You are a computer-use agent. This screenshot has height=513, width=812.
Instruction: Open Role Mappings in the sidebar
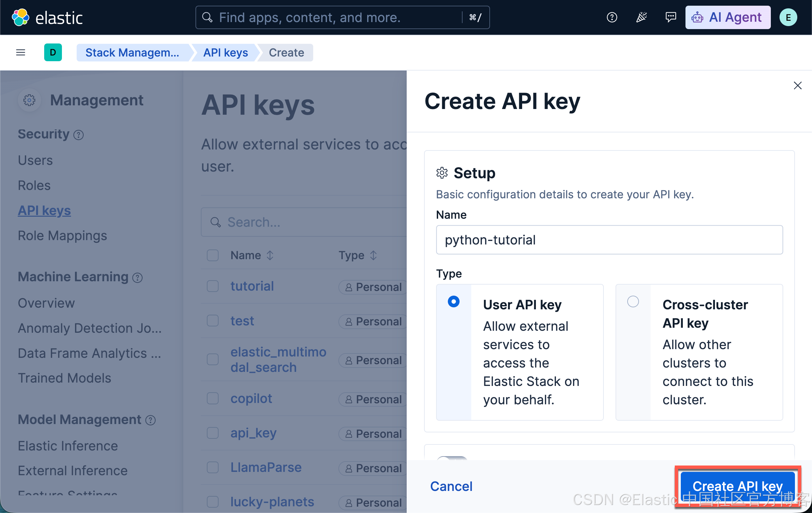(x=62, y=236)
